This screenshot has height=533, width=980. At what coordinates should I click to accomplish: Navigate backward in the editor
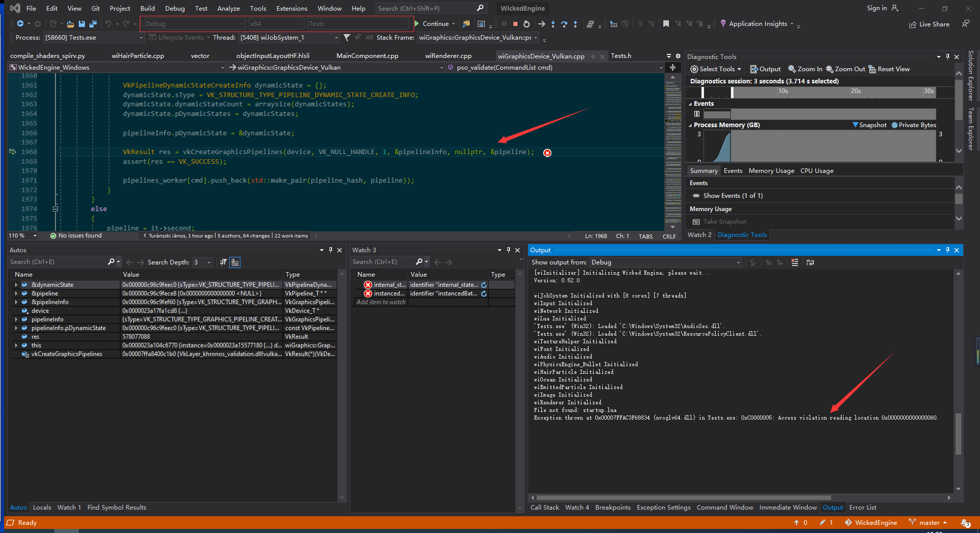tap(20, 24)
